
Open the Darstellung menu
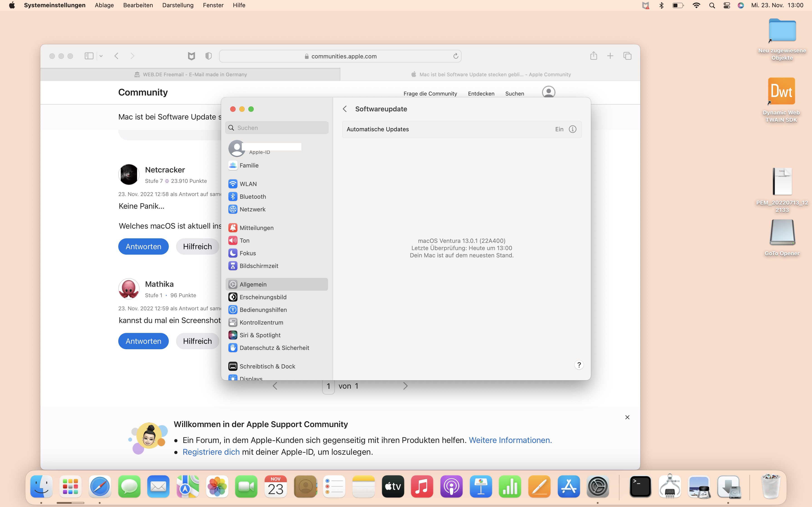[x=177, y=5]
